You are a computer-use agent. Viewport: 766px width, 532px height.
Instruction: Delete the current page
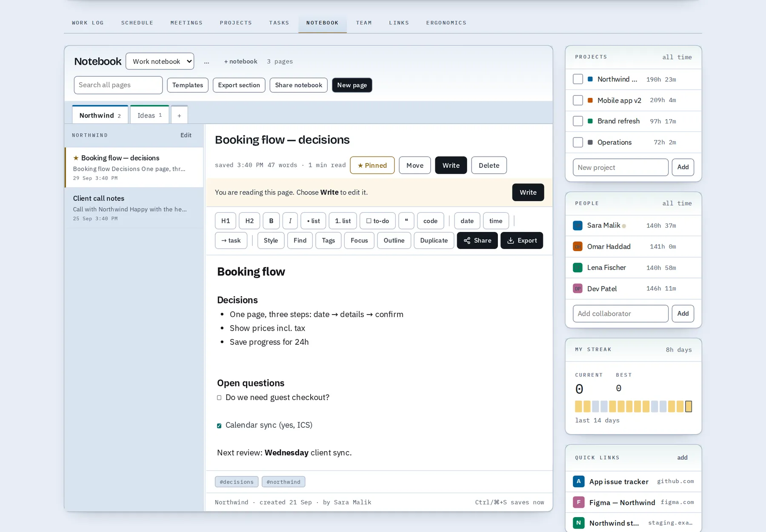point(489,165)
